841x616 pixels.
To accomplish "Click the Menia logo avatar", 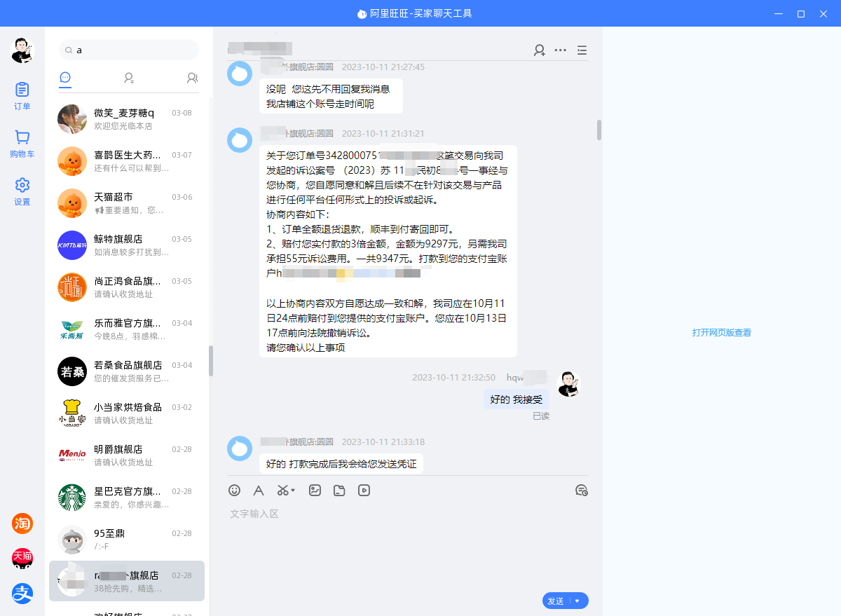I will pyautogui.click(x=72, y=456).
